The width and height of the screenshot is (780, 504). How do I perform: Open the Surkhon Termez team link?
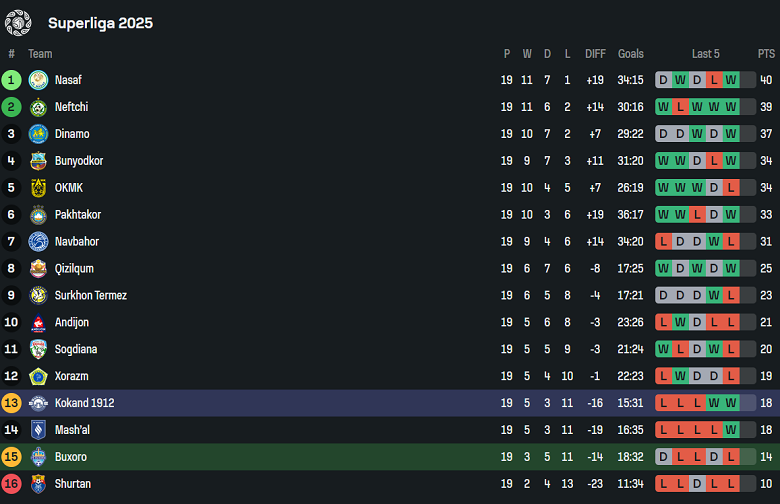point(90,296)
